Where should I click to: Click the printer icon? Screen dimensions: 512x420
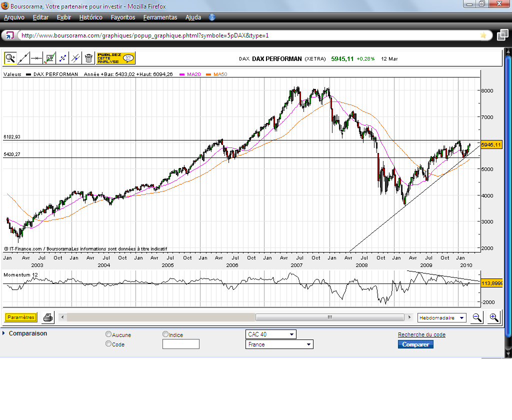[48, 317]
